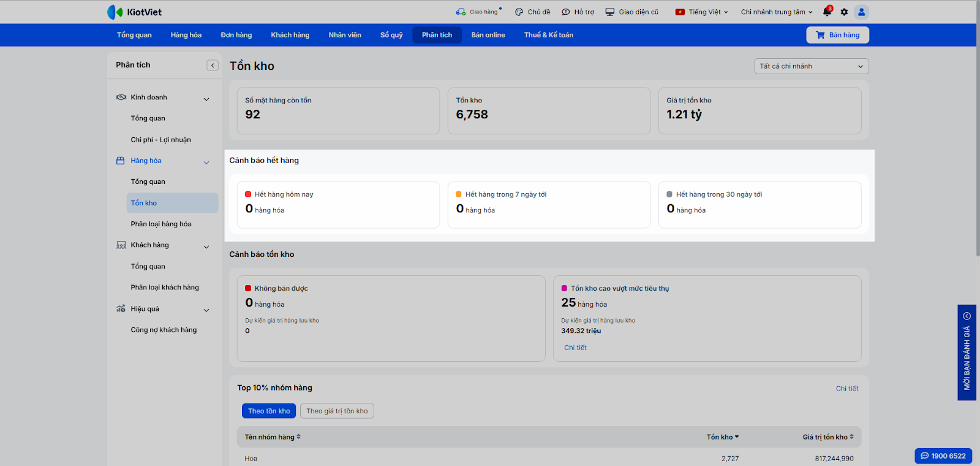
Task: Open Tổng quan under Hàng hóa
Action: point(148,181)
